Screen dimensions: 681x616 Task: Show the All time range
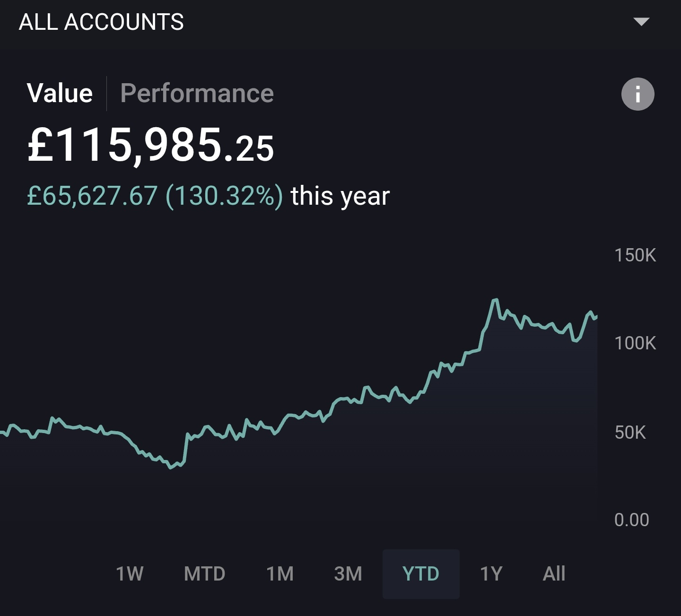pos(554,574)
